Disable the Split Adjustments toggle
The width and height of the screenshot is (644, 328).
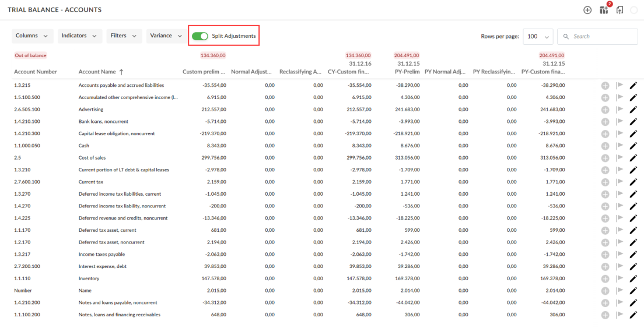(x=200, y=36)
